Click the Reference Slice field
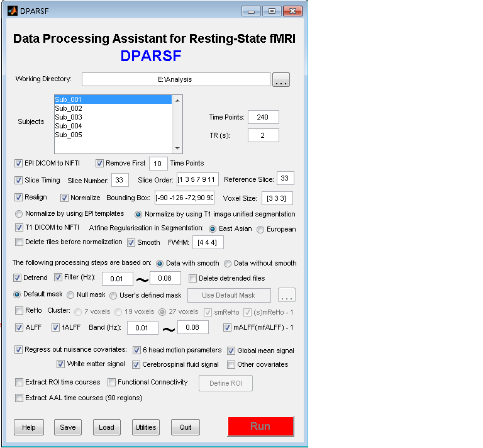Image resolution: width=483 pixels, height=448 pixels. 286,178
